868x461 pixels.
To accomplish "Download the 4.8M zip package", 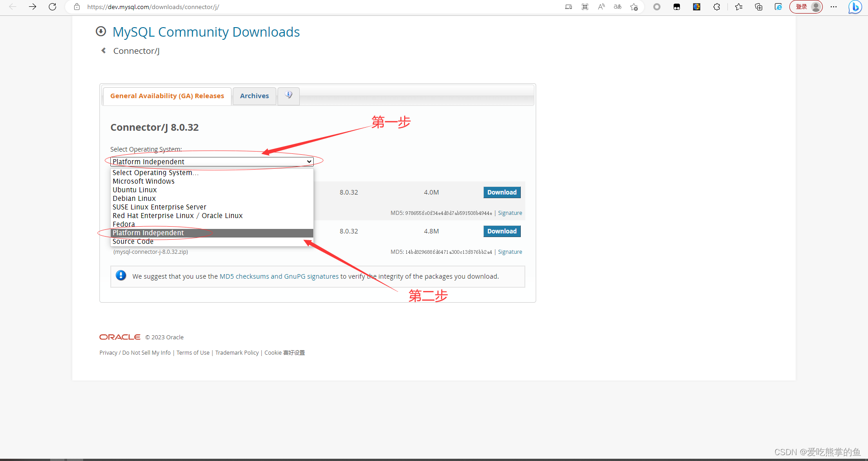I will 502,231.
